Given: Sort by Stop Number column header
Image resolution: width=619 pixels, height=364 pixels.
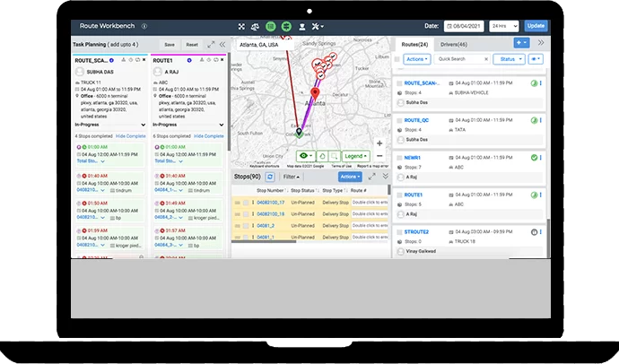Looking at the screenshot, I should pos(270,190).
